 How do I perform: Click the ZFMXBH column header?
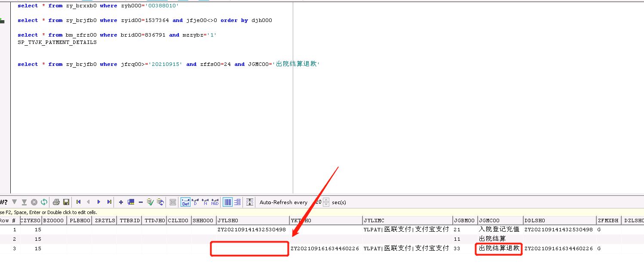pos(609,221)
